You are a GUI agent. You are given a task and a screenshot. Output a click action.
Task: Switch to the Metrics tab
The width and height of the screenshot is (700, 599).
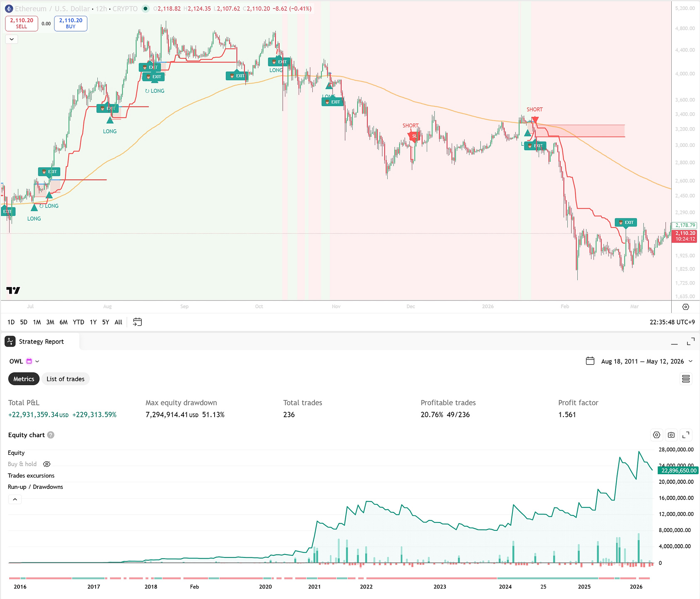coord(24,379)
